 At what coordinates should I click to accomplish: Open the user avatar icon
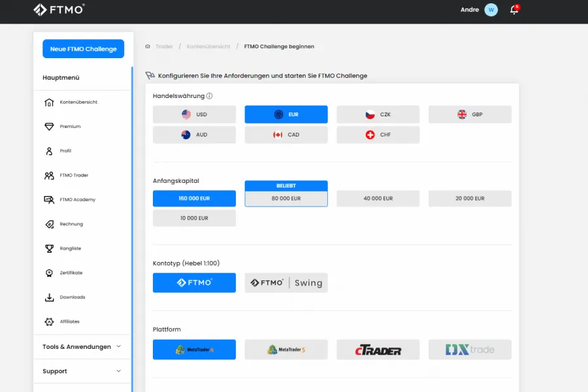491,10
